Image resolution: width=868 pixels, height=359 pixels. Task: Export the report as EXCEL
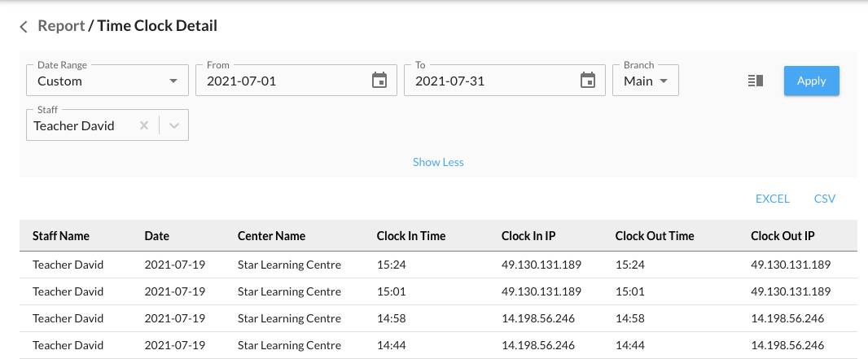772,199
